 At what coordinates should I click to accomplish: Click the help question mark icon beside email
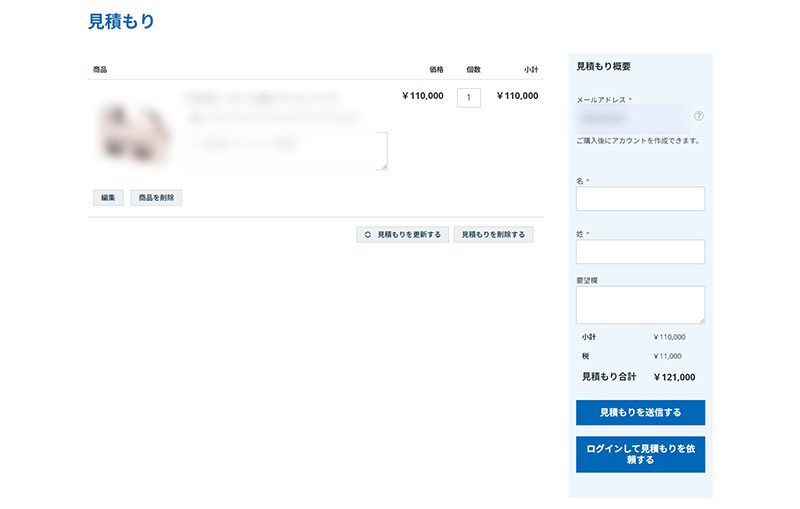tap(698, 116)
